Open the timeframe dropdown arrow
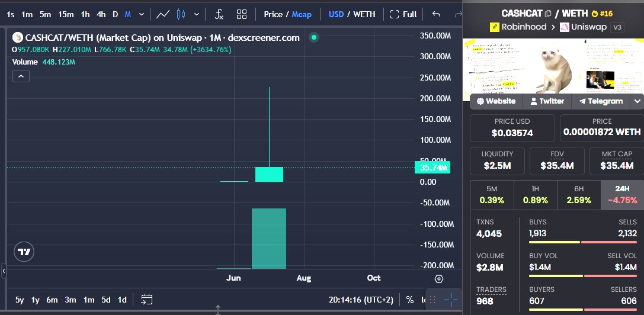The image size is (644, 315). [142, 14]
